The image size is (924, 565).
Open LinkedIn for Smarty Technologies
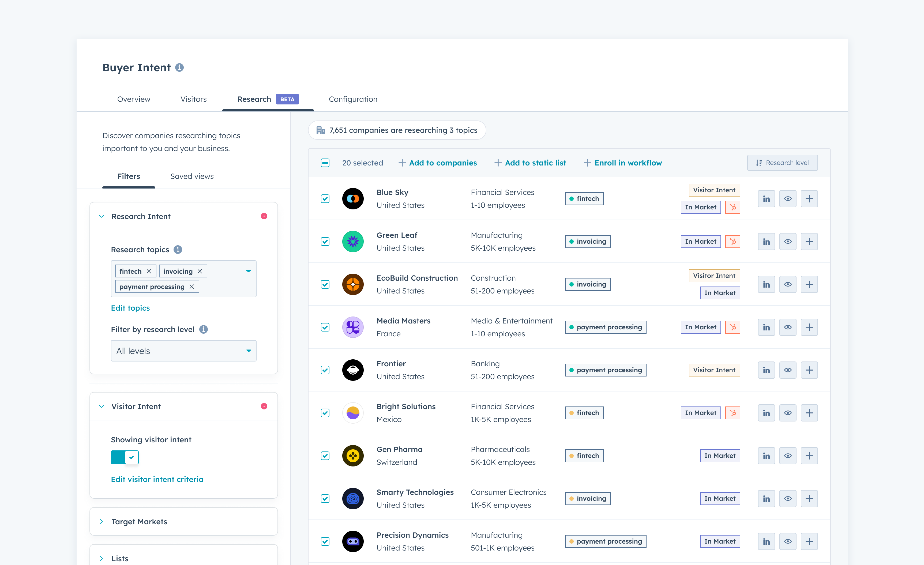coord(766,499)
